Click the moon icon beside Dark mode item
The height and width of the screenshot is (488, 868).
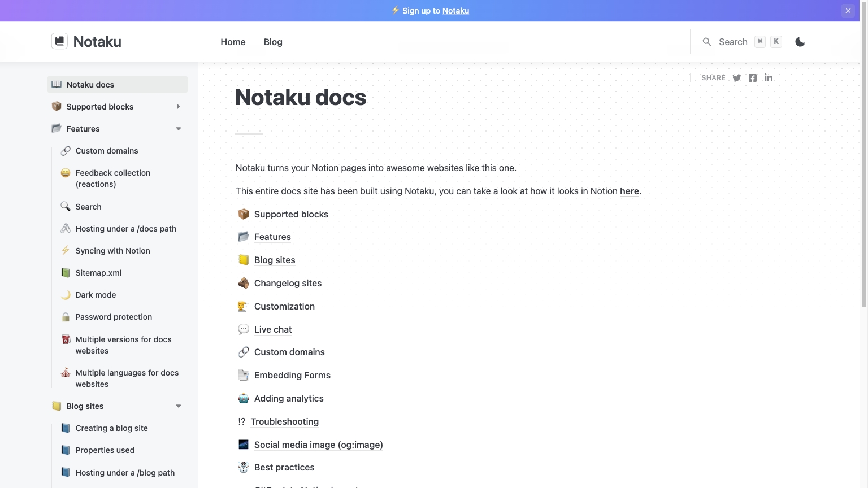pyautogui.click(x=66, y=294)
